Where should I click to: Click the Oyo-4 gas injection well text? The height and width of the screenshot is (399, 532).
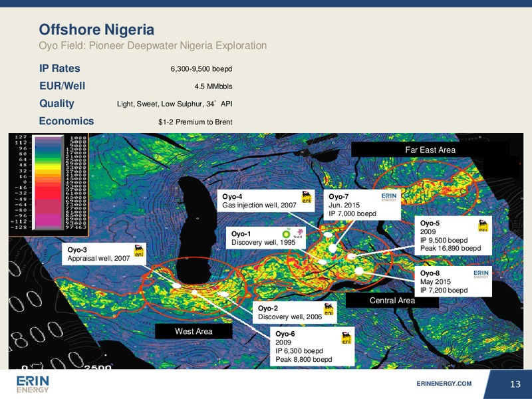259,205
